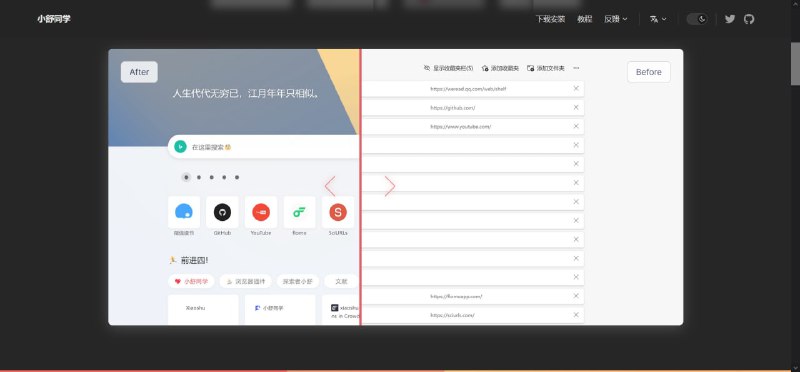Open the three-dot more options menu
The image size is (800, 372).
coord(576,68)
